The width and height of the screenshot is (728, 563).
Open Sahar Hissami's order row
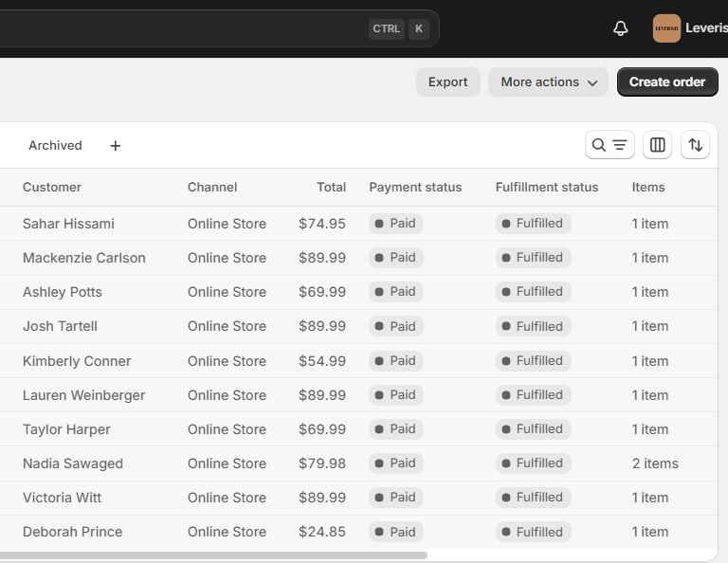(x=68, y=224)
